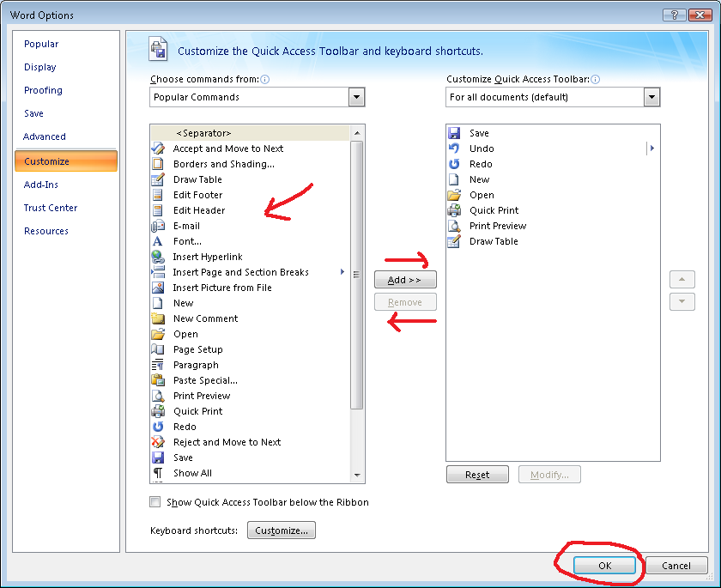Click the Edit Header icon
Viewport: 721px width, 588px height.
point(158,210)
